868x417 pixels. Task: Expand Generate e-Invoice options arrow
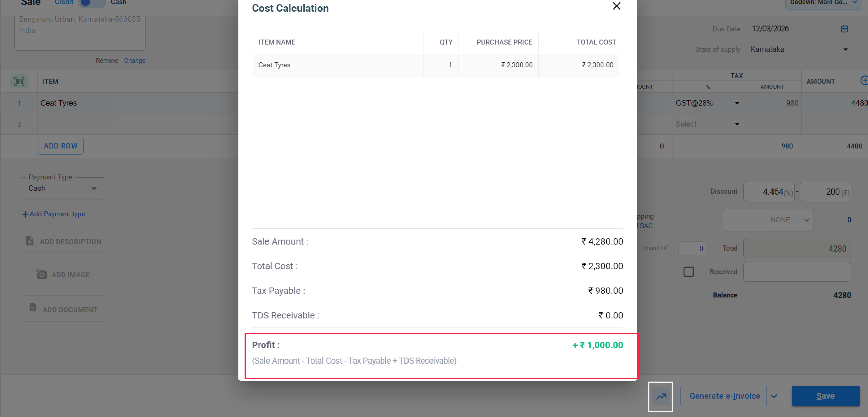coord(773,396)
